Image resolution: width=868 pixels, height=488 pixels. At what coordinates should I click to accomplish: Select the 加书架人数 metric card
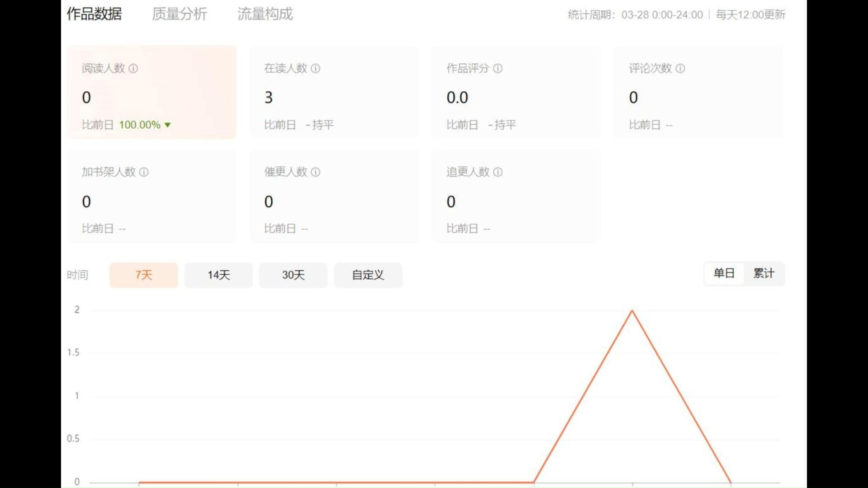tap(151, 196)
